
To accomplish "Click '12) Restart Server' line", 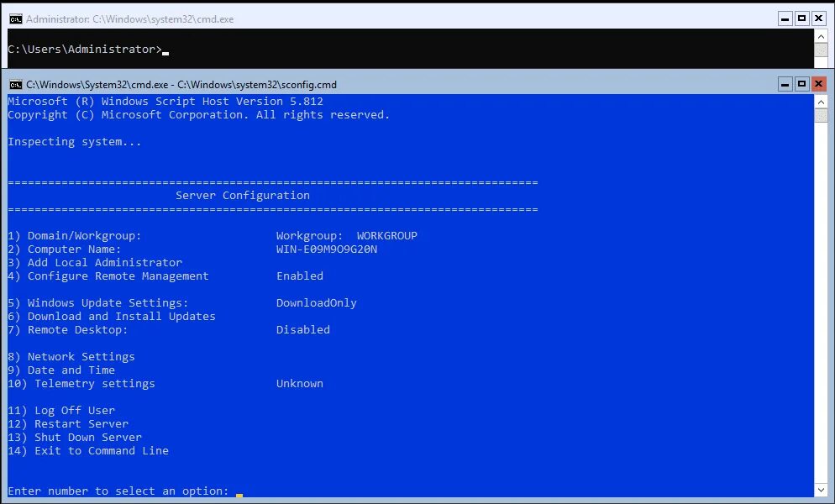I will click(x=68, y=424).
